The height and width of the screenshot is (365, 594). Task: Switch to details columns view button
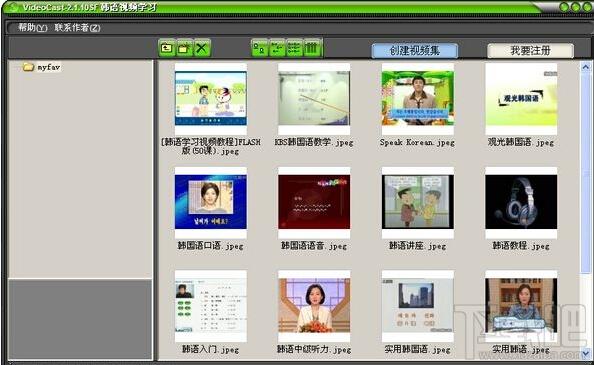coord(312,48)
